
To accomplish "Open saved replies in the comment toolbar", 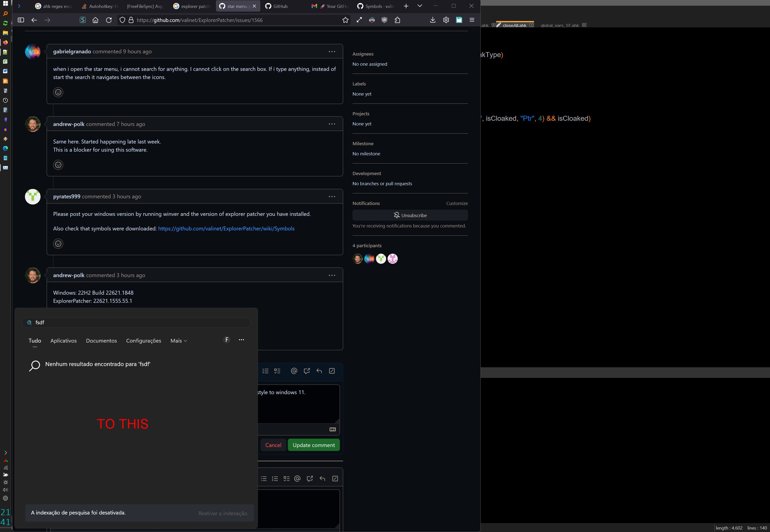I will click(x=319, y=371).
